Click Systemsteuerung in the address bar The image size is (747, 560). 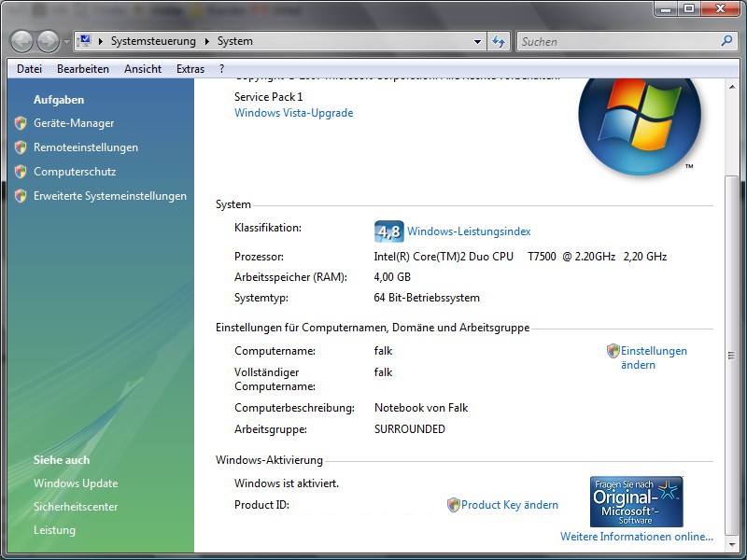coord(153,41)
